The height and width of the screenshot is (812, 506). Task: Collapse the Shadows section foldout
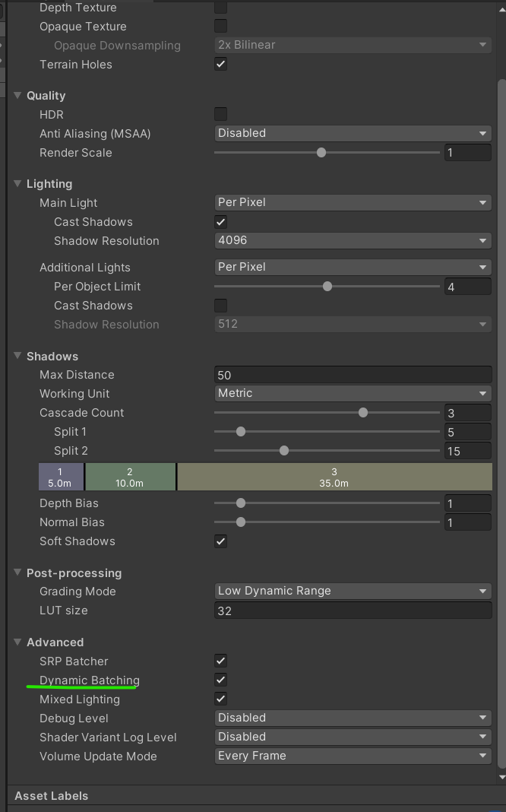(x=17, y=357)
